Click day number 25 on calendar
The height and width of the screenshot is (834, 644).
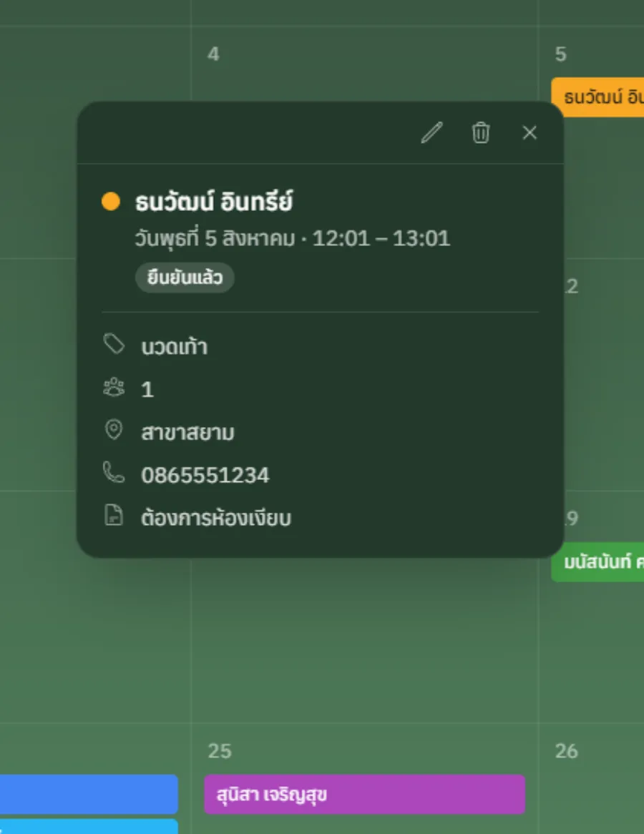[x=220, y=751]
